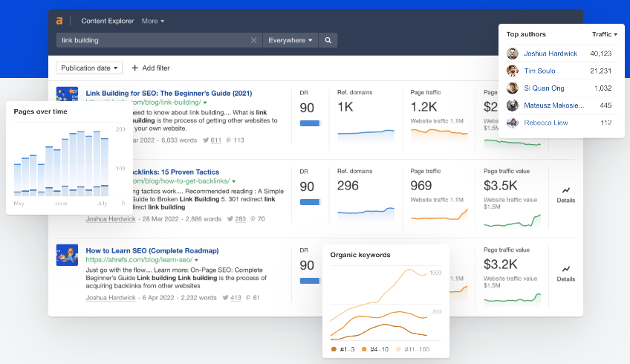Click the 1.2K Page traffic value
630x364 pixels.
(x=424, y=107)
